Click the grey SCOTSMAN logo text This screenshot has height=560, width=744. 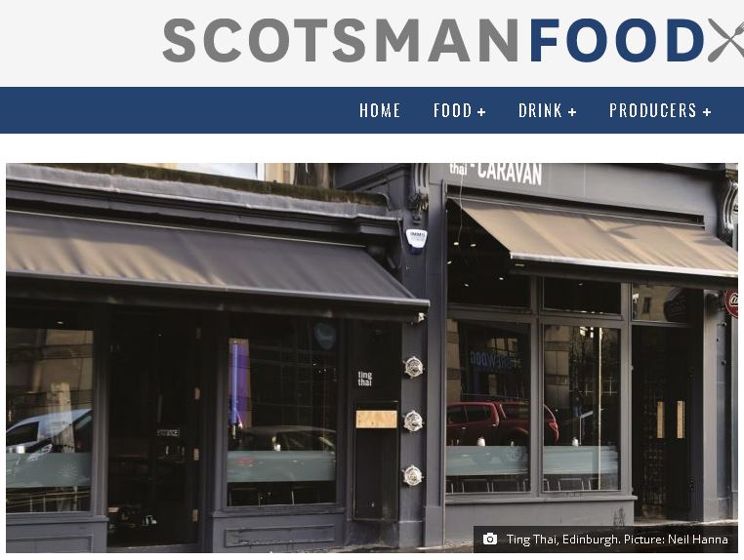click(341, 40)
